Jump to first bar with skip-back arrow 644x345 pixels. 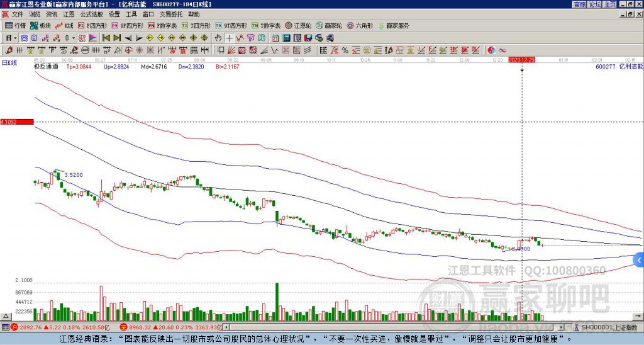click(105, 38)
